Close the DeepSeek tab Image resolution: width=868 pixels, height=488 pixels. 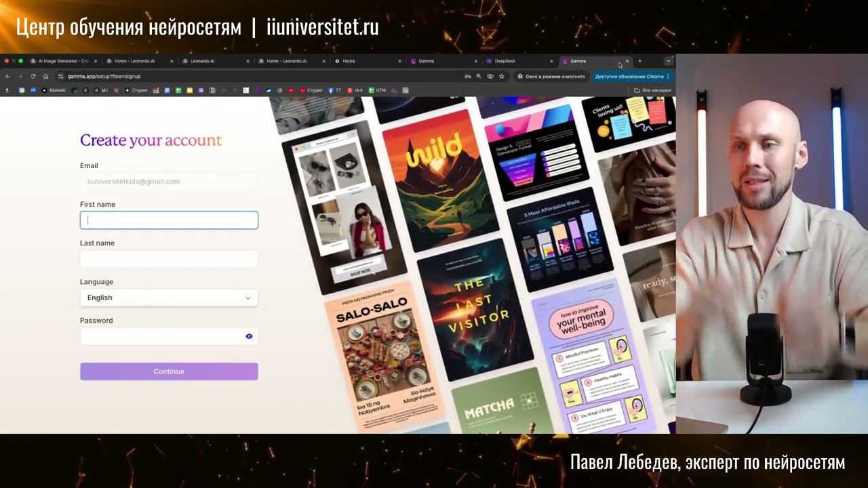tap(551, 61)
